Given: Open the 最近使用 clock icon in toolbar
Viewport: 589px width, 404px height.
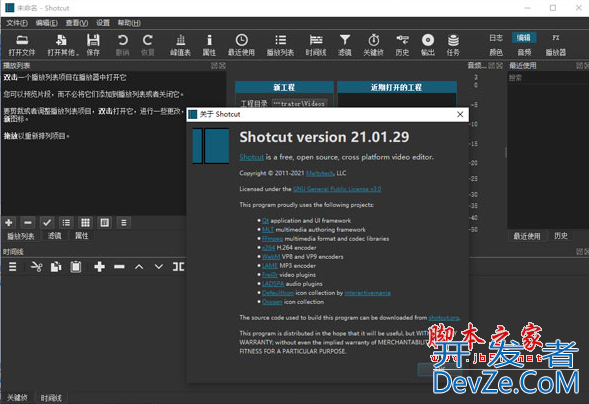Looking at the screenshot, I should (x=241, y=45).
